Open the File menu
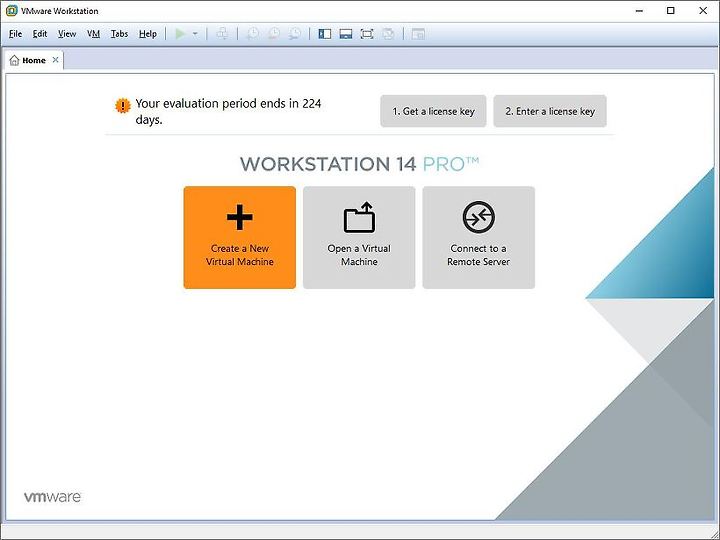The height and width of the screenshot is (540, 720). (15, 34)
